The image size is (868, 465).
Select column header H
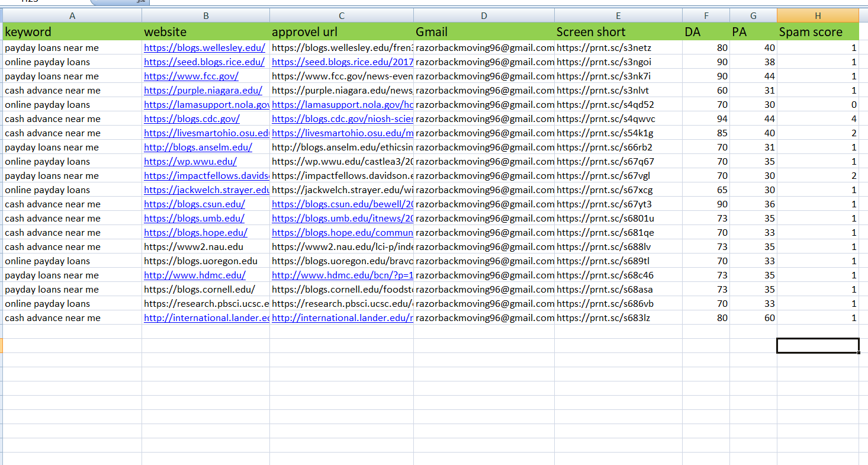pyautogui.click(x=818, y=15)
